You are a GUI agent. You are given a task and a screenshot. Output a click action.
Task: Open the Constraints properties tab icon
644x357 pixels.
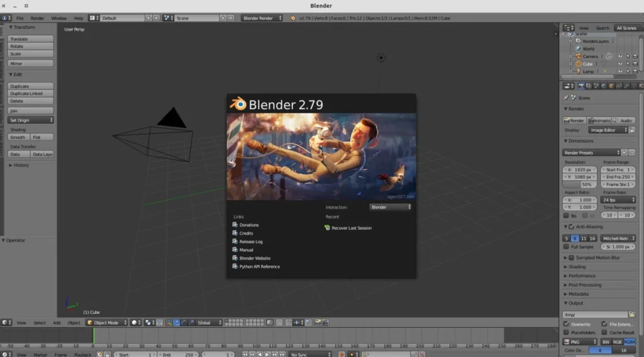pyautogui.click(x=619, y=86)
